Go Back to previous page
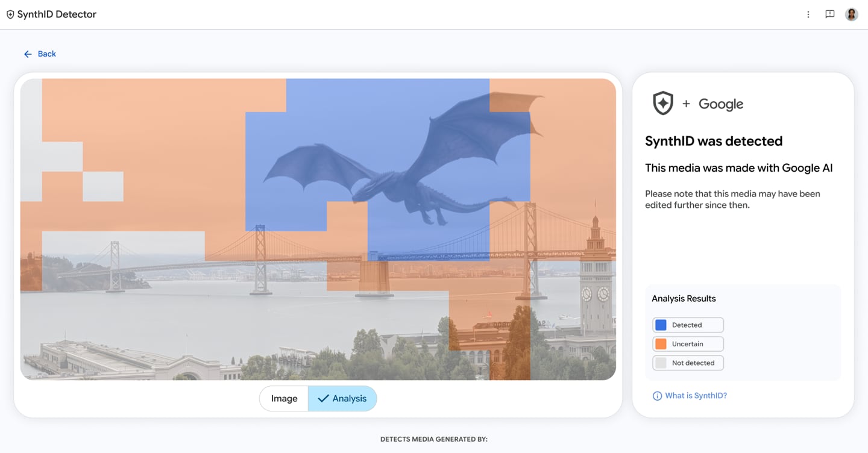This screenshot has height=453, width=868. coord(40,54)
